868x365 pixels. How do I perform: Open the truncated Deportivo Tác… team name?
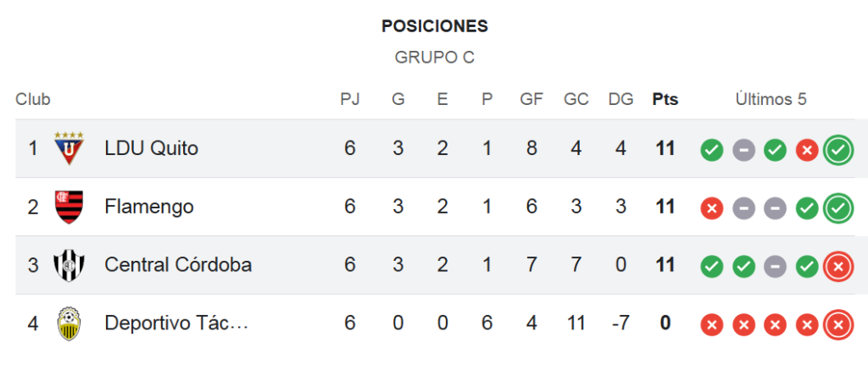[x=176, y=324]
